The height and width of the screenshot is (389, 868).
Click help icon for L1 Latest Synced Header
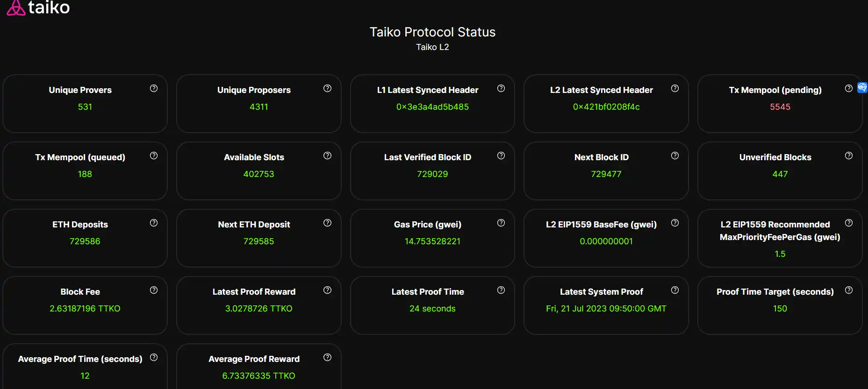coord(501,88)
